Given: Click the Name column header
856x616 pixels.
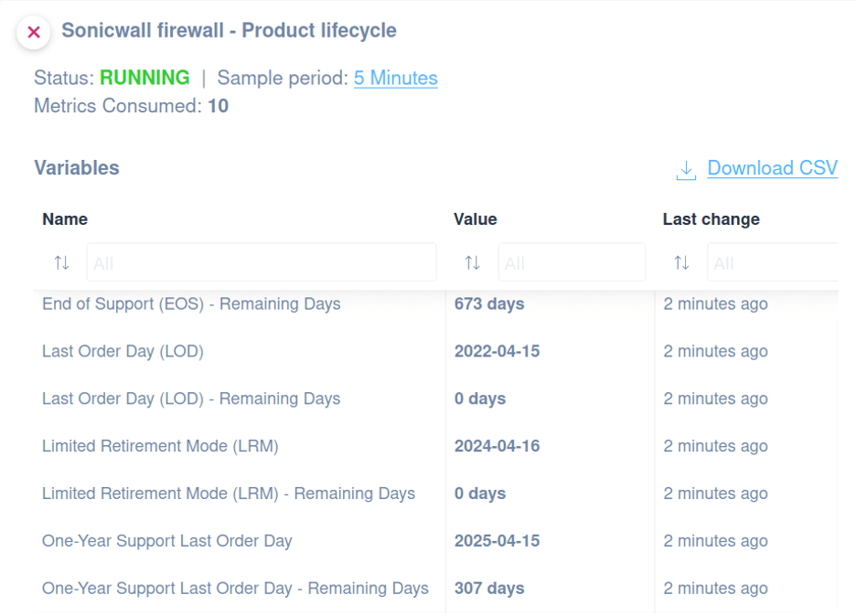Looking at the screenshot, I should 65,219.
